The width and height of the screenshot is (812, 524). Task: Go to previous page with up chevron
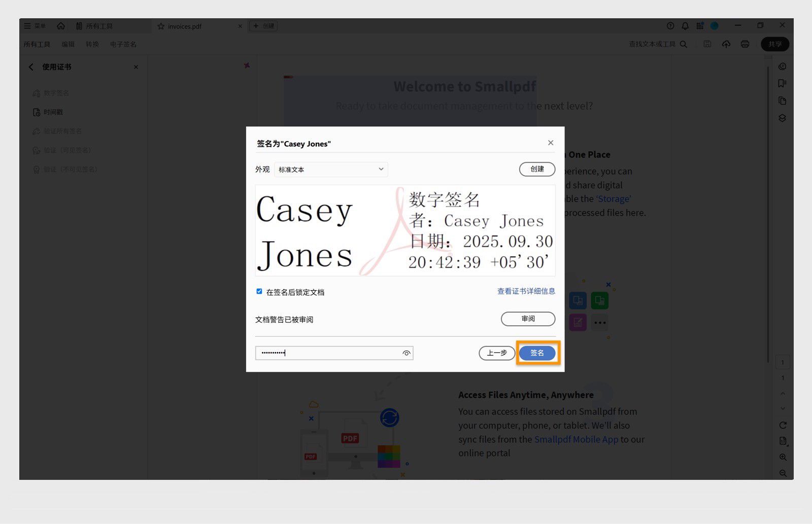783,393
